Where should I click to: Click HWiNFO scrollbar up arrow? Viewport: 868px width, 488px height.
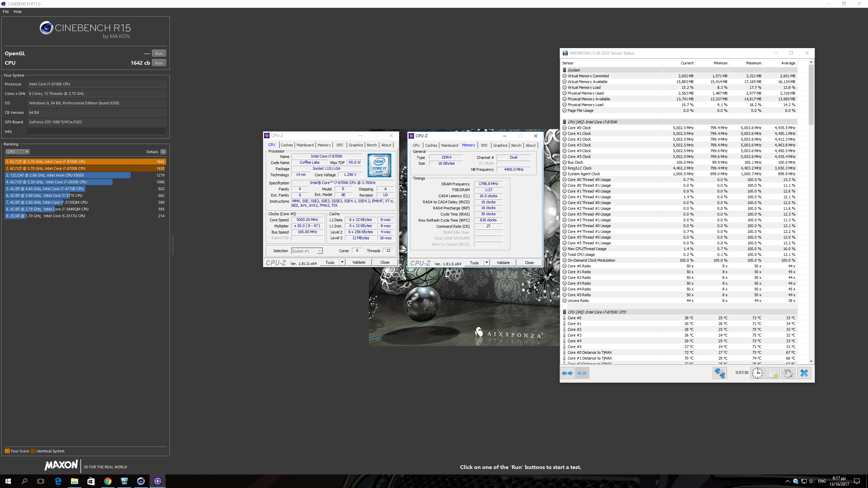(x=811, y=62)
